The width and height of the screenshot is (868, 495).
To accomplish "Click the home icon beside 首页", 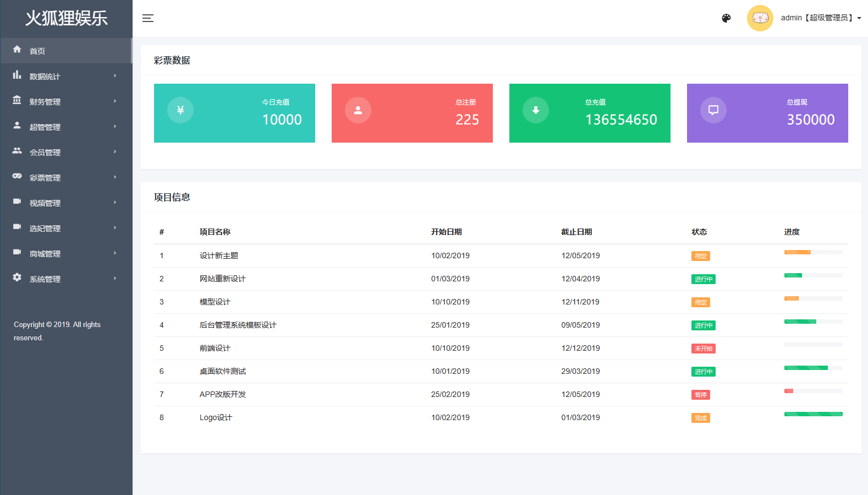I will [17, 50].
